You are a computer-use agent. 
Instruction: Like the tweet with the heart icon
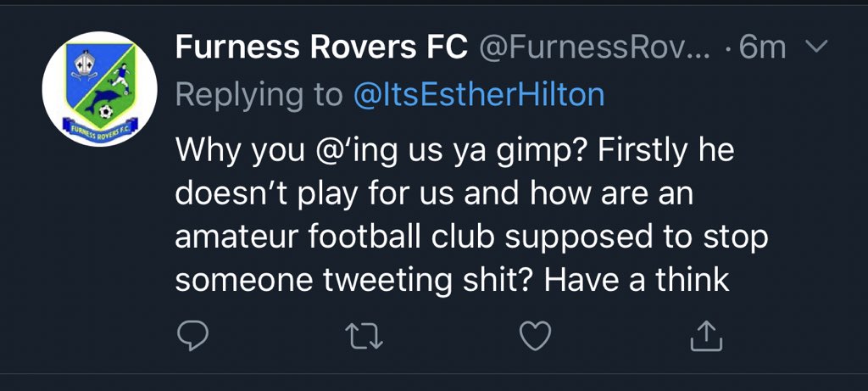click(x=536, y=336)
